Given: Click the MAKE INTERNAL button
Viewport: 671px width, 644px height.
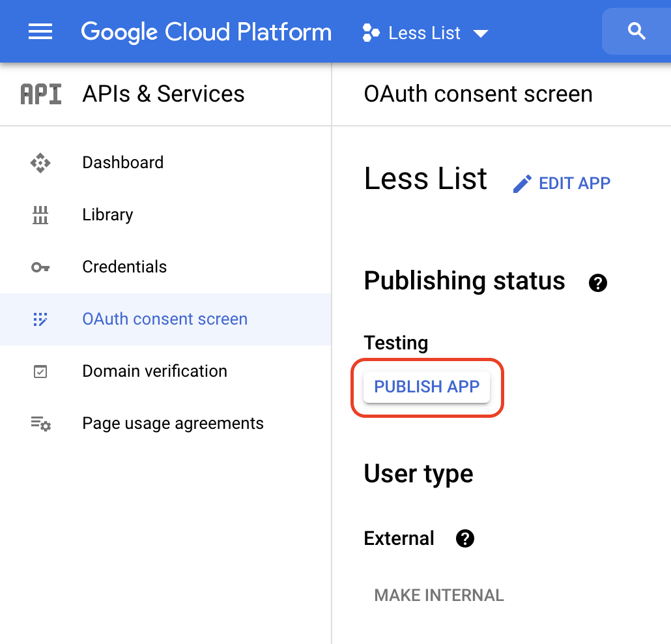Looking at the screenshot, I should (x=438, y=595).
